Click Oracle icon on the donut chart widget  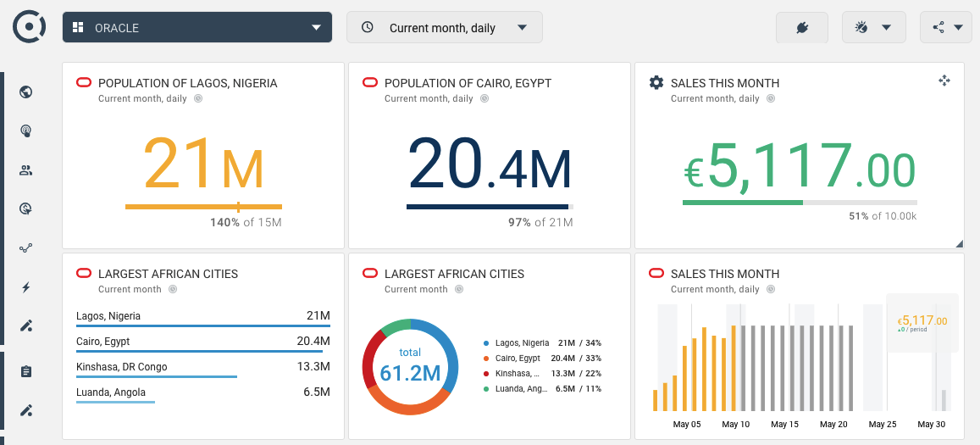click(370, 274)
